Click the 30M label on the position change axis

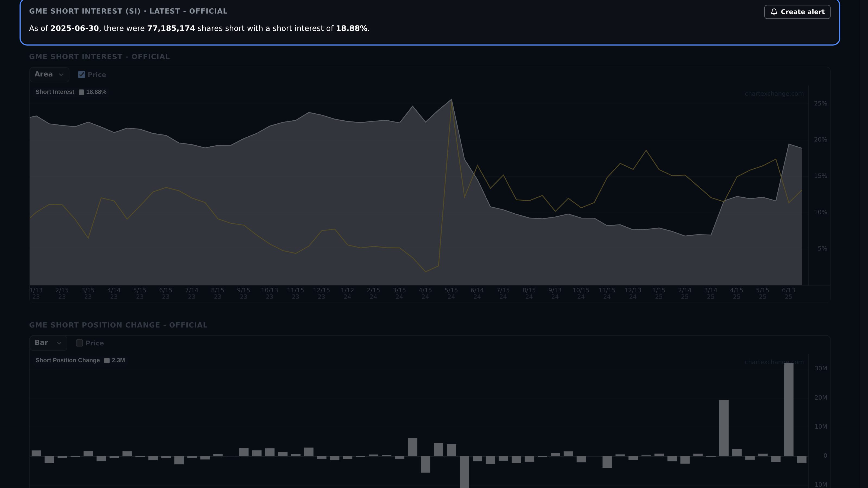click(x=821, y=368)
